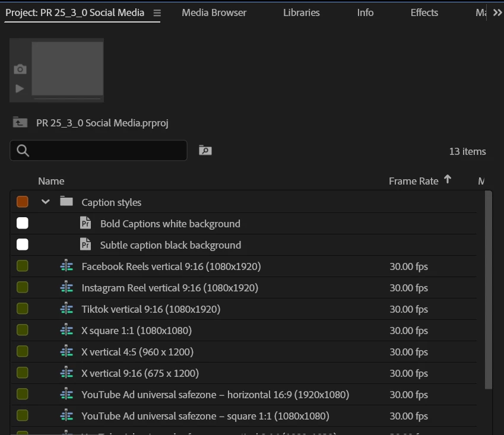Select the Project PR 25_3_0 Social Media tab

point(75,12)
